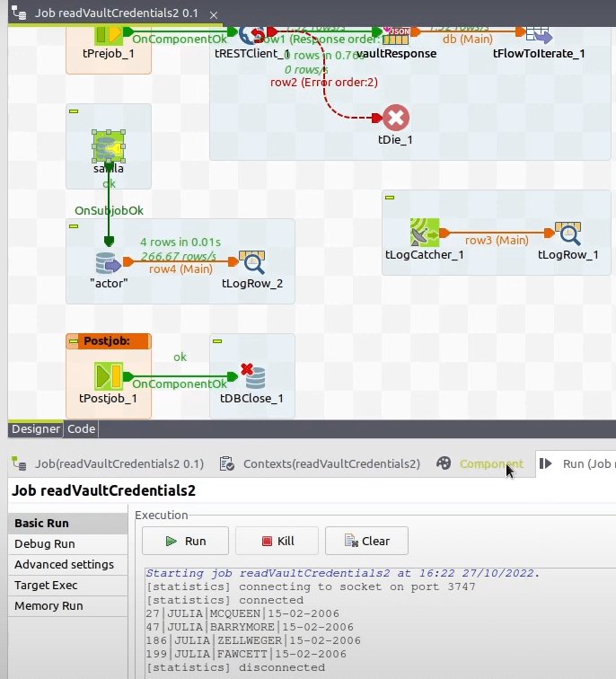Click console line with JULIA BARRYMORE
The height and width of the screenshot is (679, 616).
pos(250,627)
